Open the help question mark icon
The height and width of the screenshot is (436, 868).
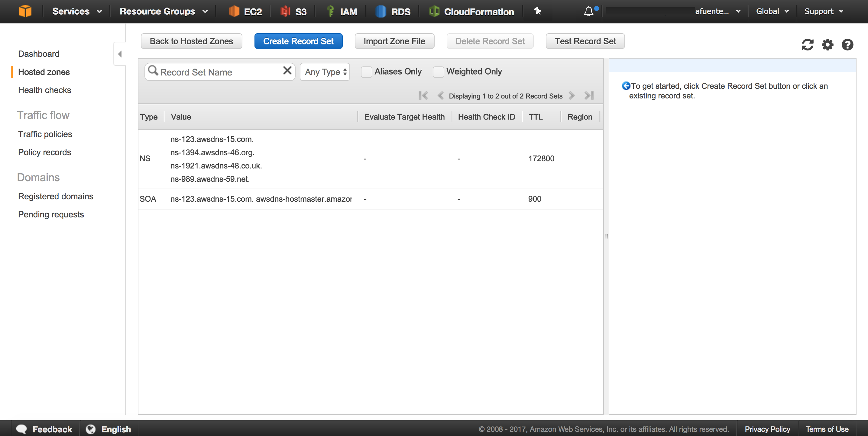pyautogui.click(x=847, y=44)
